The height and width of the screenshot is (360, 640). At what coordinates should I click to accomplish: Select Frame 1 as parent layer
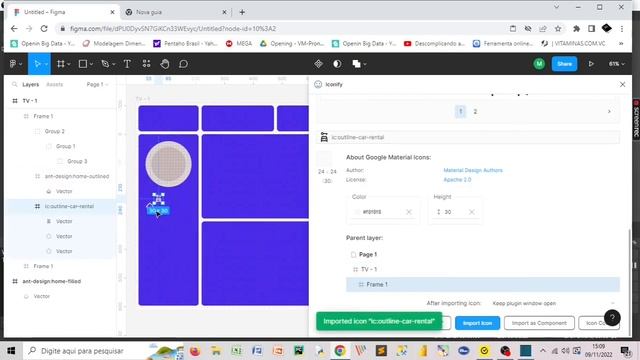click(x=483, y=284)
